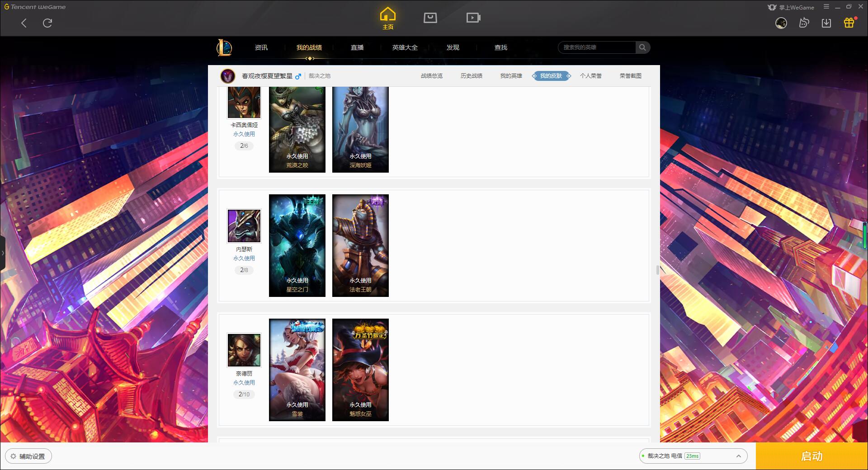Click the 内瑟斯 champion name
This screenshot has width=868, height=470.
[x=244, y=249]
